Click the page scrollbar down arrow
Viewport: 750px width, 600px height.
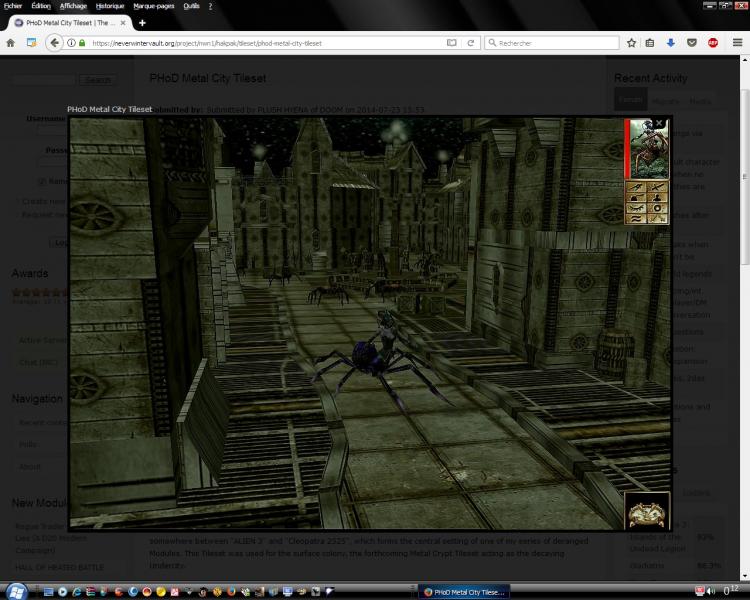(745, 577)
